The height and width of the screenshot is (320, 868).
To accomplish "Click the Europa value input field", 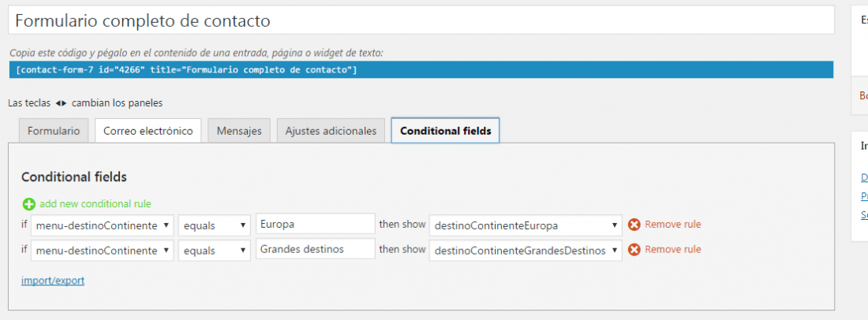I will coord(316,225).
